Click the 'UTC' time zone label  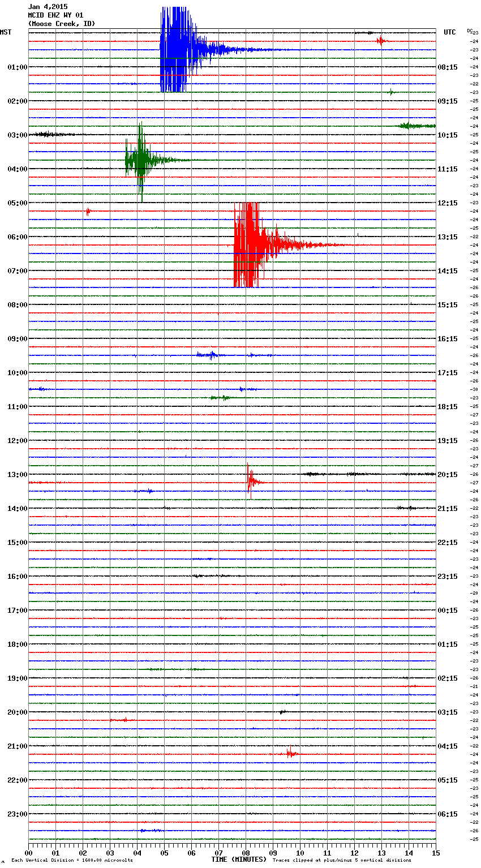(450, 32)
